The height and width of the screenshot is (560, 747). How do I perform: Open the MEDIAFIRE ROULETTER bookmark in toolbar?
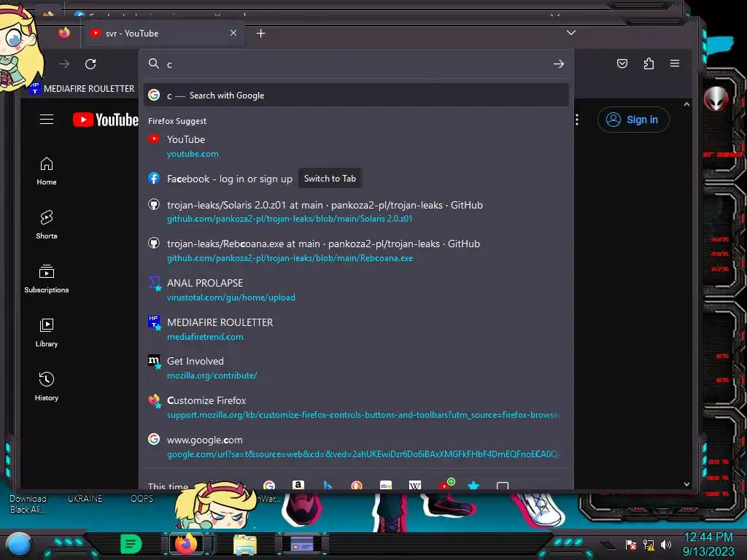82,88
